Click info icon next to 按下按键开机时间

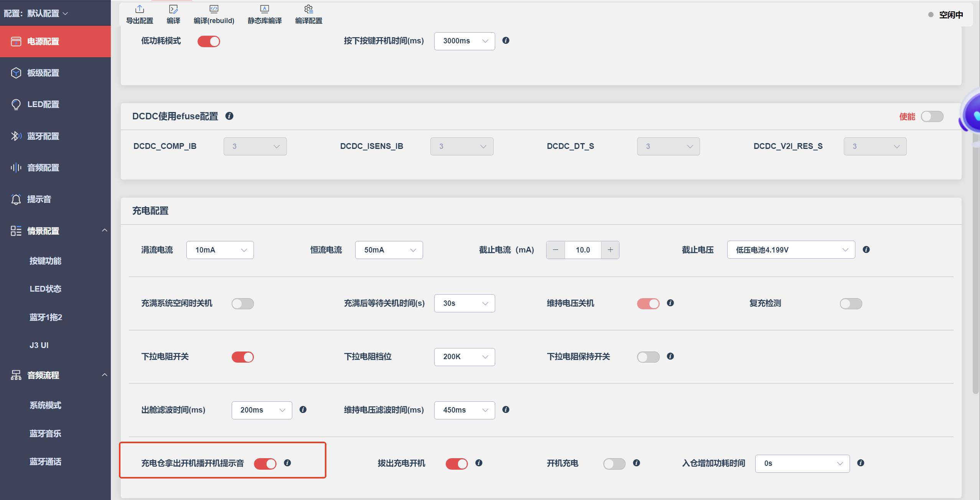pos(506,40)
